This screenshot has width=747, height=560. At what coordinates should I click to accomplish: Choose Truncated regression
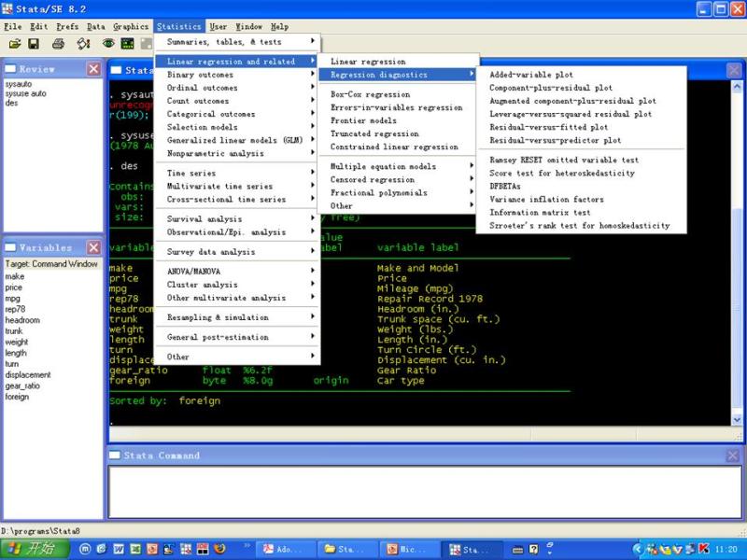point(399,133)
